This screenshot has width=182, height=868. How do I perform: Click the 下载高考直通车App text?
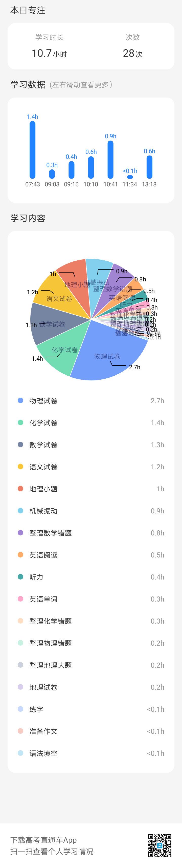point(43,840)
